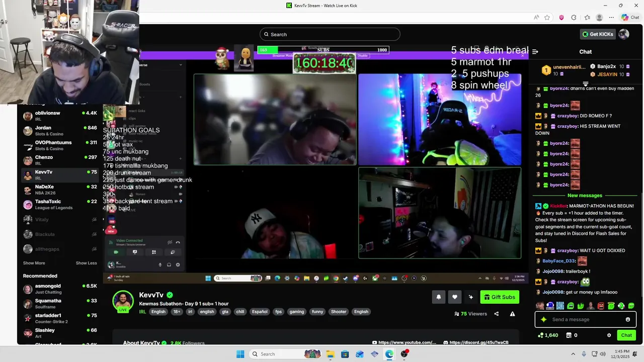Click the Get KICKs button
The image size is (644, 362).
click(x=598, y=34)
